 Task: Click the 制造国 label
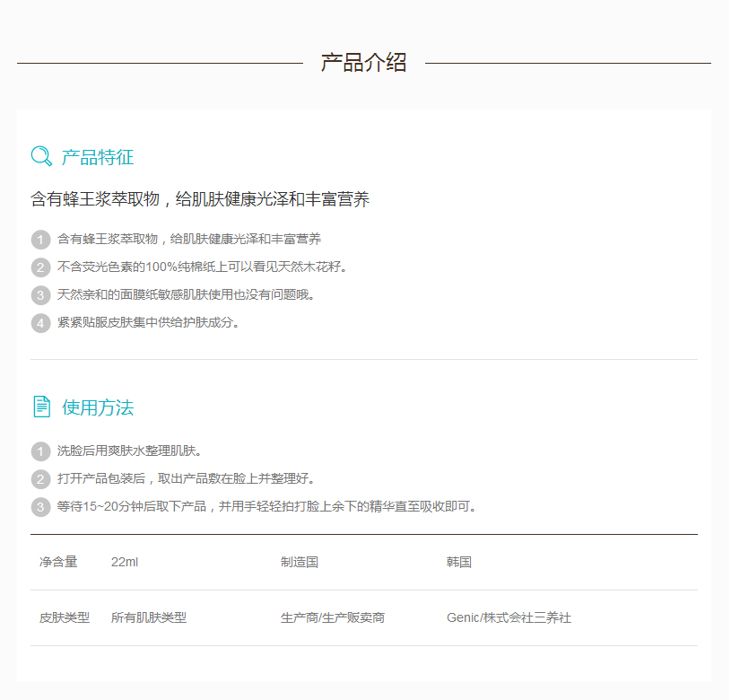(x=300, y=563)
